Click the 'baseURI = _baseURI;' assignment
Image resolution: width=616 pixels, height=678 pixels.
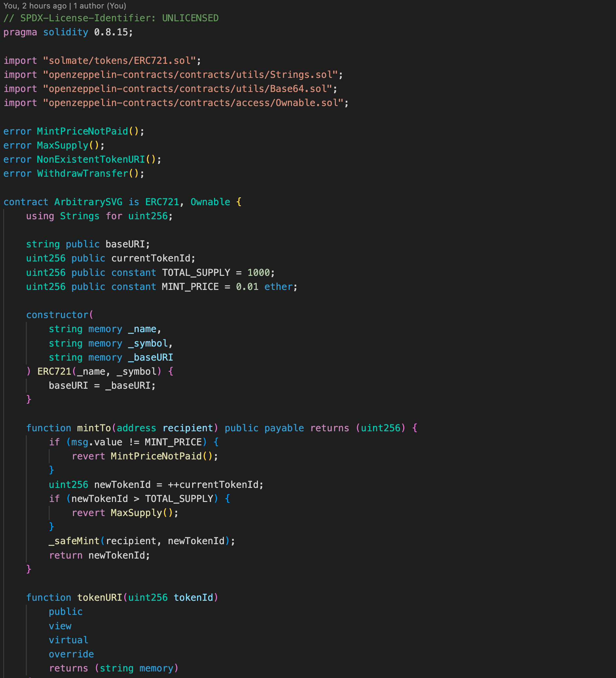coord(102,385)
